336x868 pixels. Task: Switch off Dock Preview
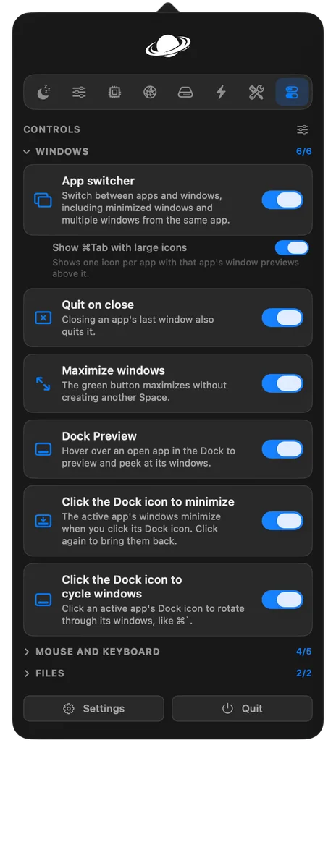pos(282,449)
